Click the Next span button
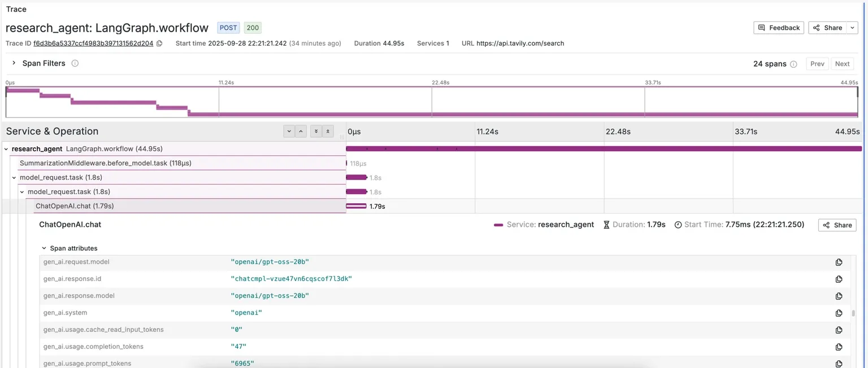This screenshot has width=868, height=368. [842, 64]
